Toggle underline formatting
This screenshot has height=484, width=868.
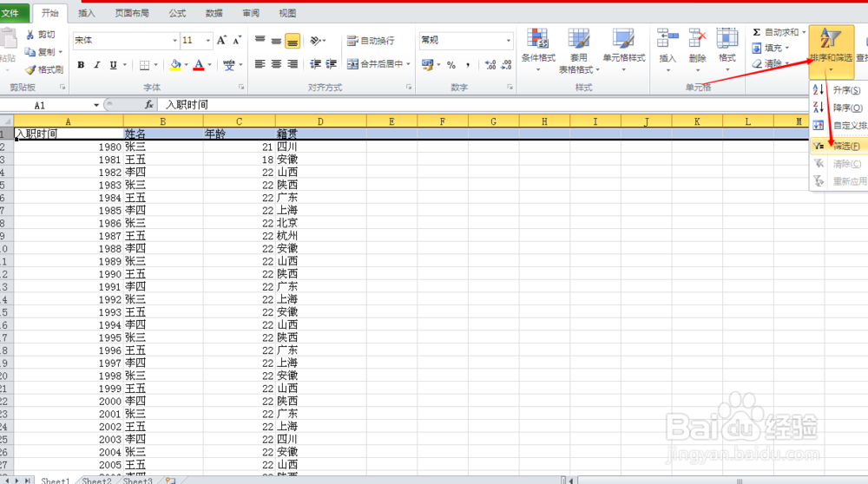pyautogui.click(x=113, y=65)
